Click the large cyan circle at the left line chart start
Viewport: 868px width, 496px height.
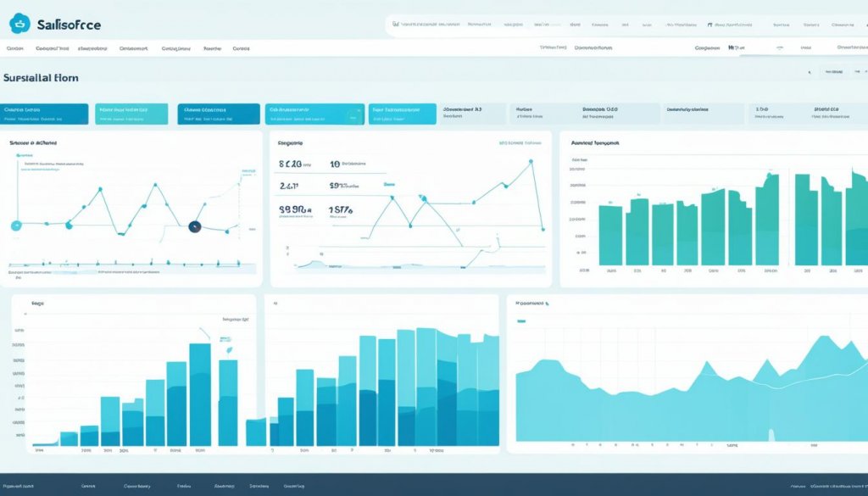[x=15, y=226]
